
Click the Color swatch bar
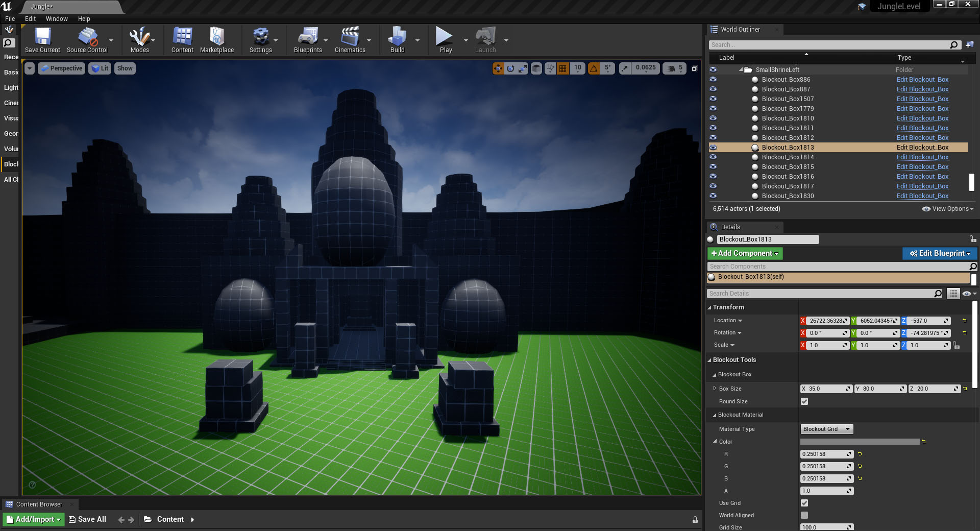point(860,442)
